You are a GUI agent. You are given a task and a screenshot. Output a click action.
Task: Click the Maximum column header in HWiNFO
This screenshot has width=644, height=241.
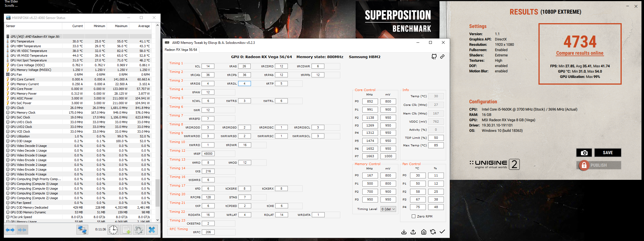click(x=118, y=26)
